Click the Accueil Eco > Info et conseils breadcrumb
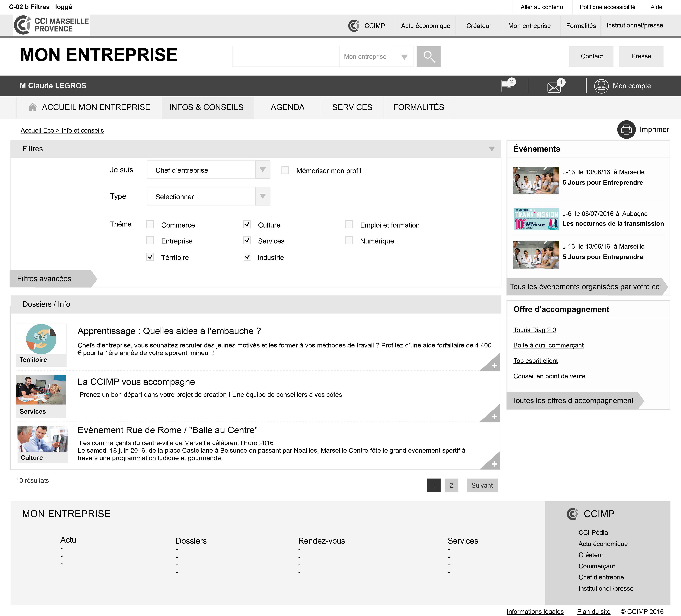Screen dimensions: 681x616 point(62,130)
